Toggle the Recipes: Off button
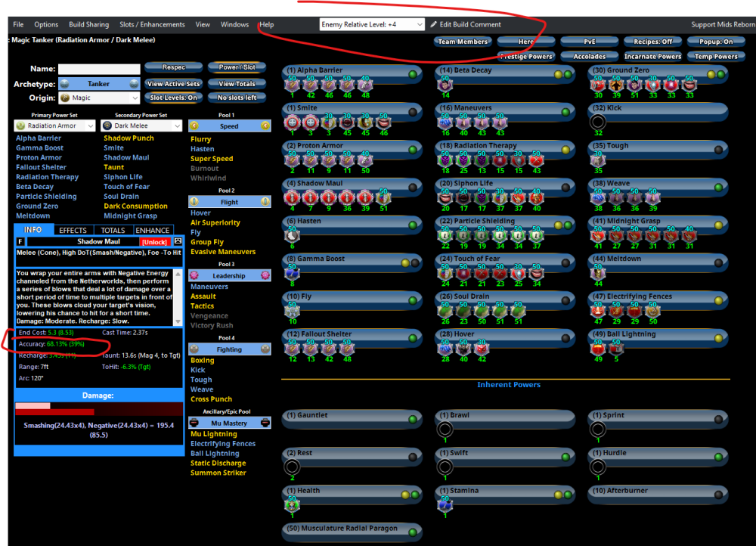 tap(653, 42)
